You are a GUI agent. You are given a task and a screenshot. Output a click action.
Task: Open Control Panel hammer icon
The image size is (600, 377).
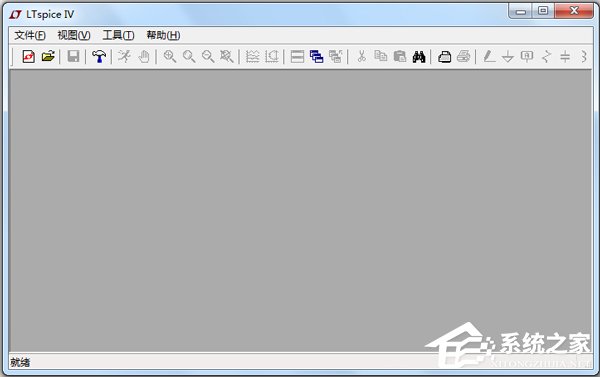point(99,57)
